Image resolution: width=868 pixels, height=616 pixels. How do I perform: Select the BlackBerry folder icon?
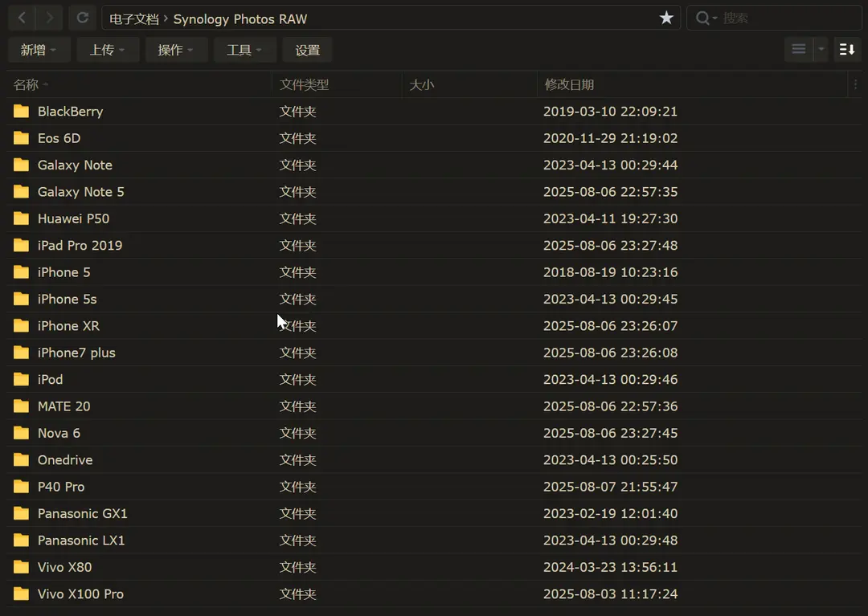click(x=22, y=112)
